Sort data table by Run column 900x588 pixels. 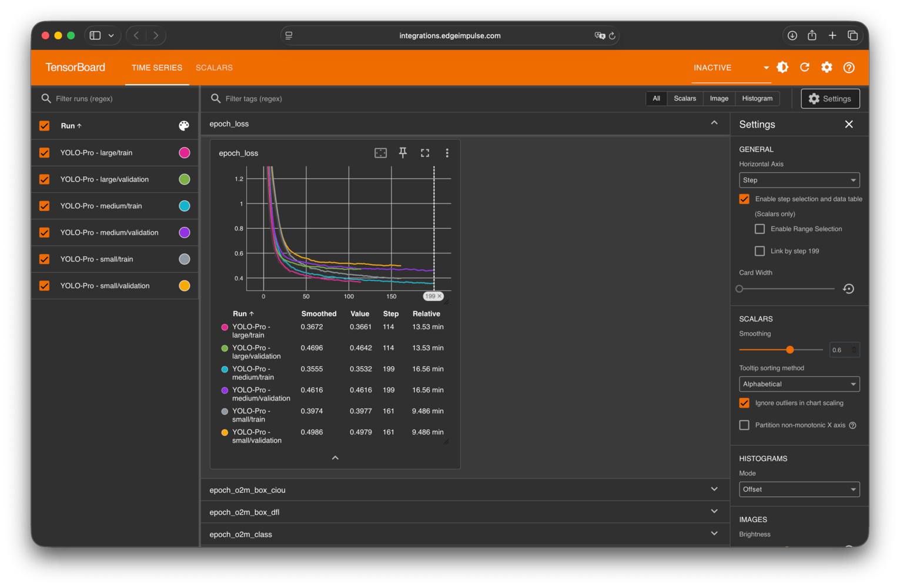coord(243,313)
